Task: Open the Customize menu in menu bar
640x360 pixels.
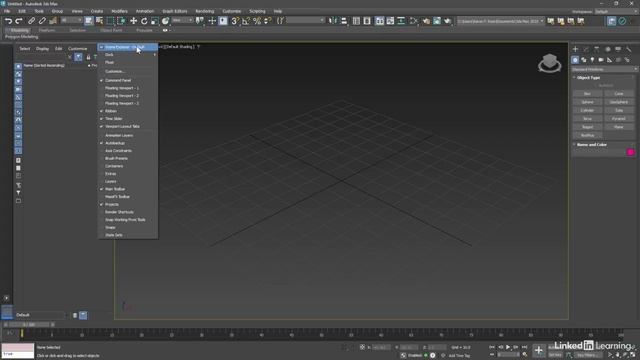Action: 231,11
